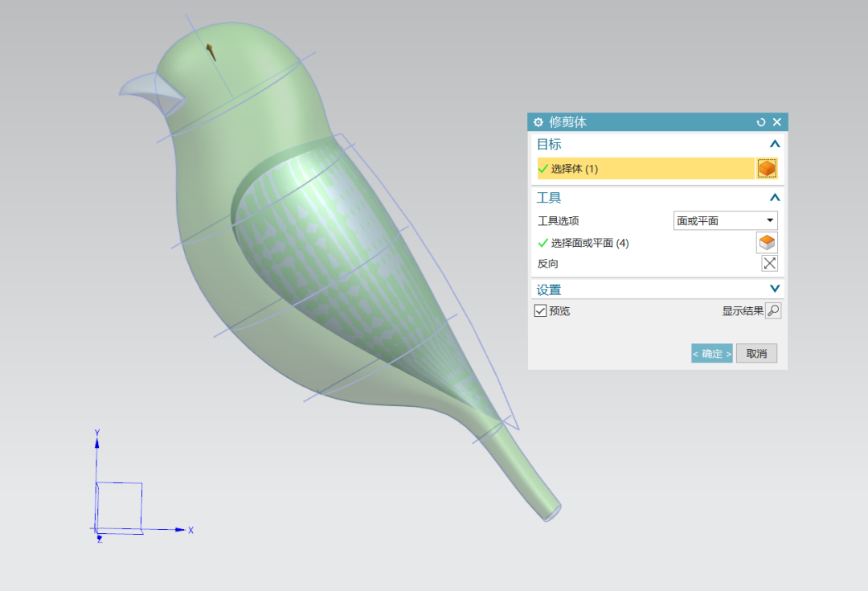Collapse the 工具 section
The width and height of the screenshot is (868, 591).
775,197
